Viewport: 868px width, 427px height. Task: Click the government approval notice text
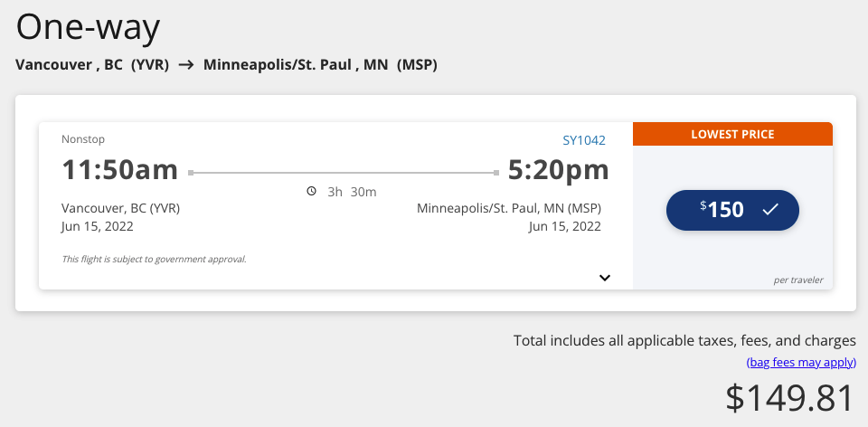pos(154,259)
